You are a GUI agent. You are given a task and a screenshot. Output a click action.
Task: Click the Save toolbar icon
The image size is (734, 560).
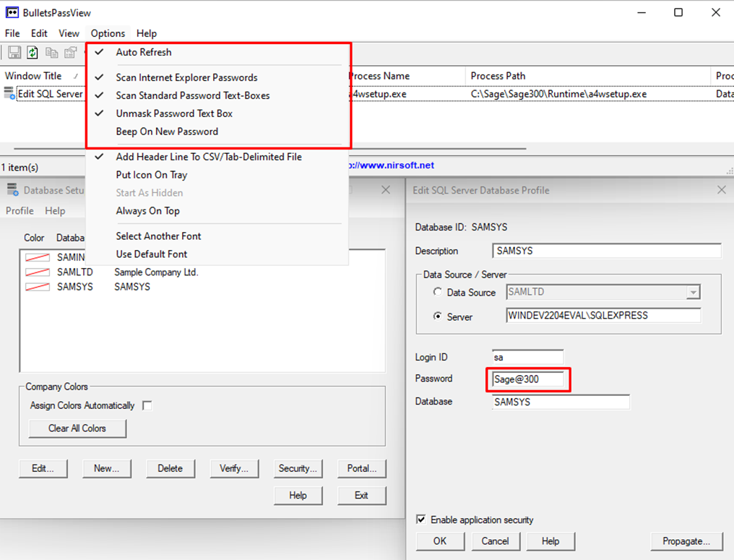(x=14, y=52)
